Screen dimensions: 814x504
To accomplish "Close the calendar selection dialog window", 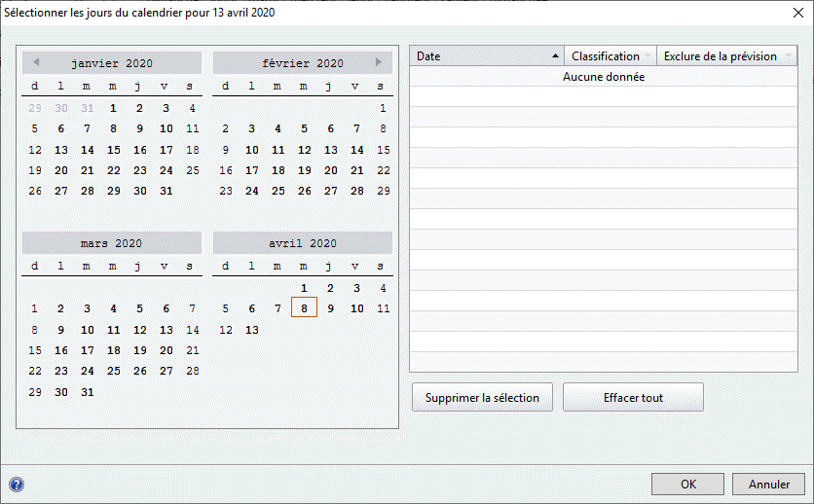I will [792, 13].
